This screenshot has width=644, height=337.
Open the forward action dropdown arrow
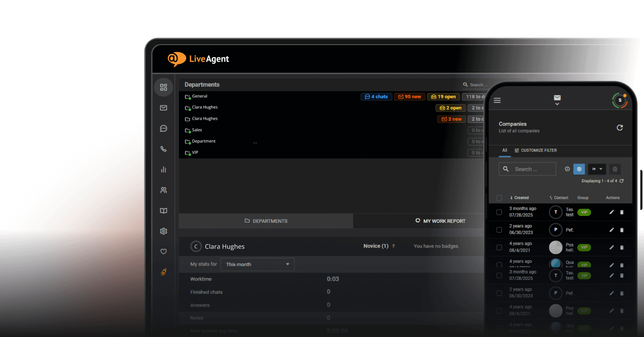click(x=601, y=169)
